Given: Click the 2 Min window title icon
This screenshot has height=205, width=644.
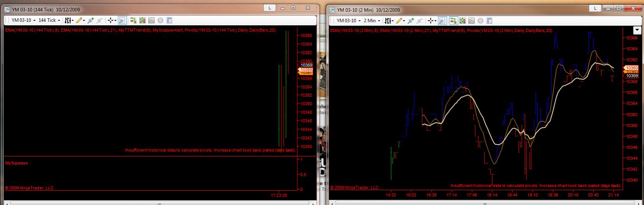Looking at the screenshot, I should pos(332,10).
